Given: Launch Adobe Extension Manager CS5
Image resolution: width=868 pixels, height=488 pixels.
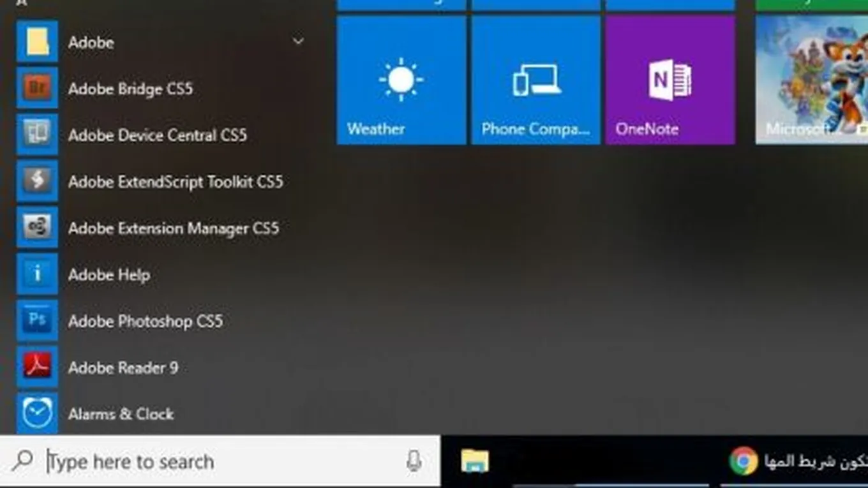Looking at the screenshot, I should (173, 228).
